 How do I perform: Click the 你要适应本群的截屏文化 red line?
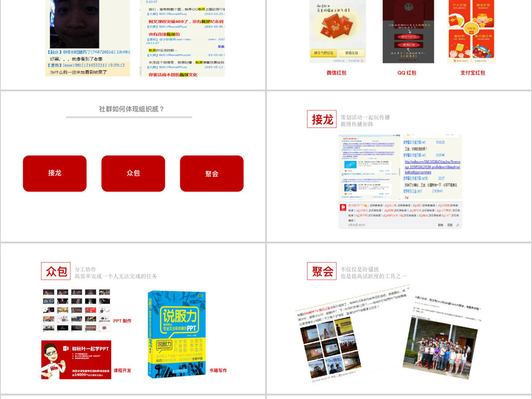(173, 74)
